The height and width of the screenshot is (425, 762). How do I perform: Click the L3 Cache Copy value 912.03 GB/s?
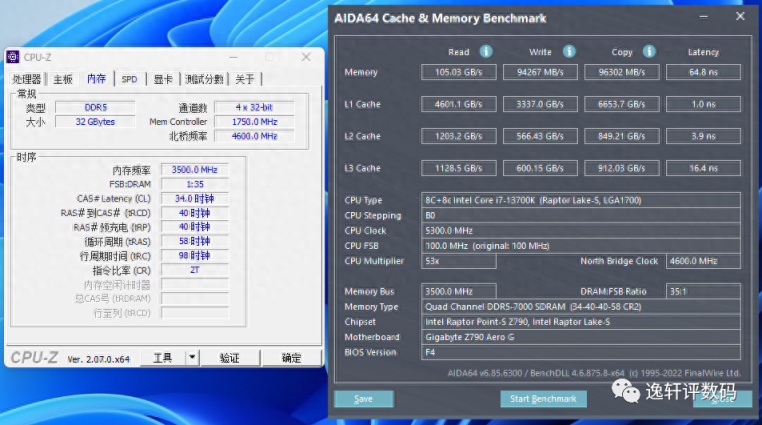click(622, 168)
